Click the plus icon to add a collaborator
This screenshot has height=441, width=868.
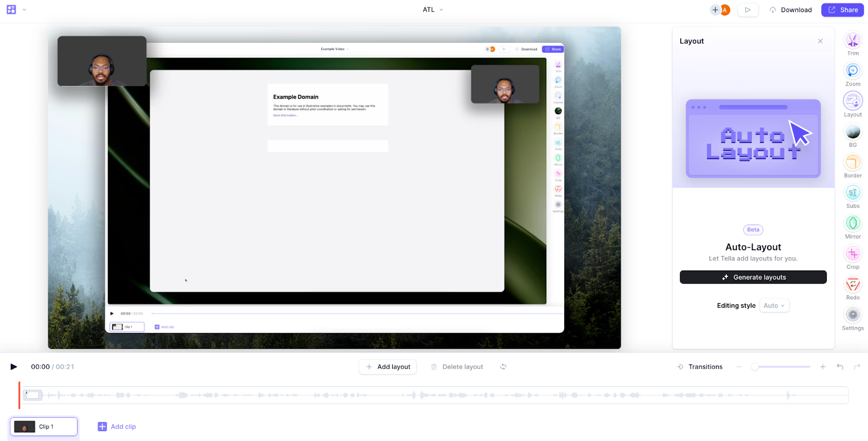coord(715,10)
